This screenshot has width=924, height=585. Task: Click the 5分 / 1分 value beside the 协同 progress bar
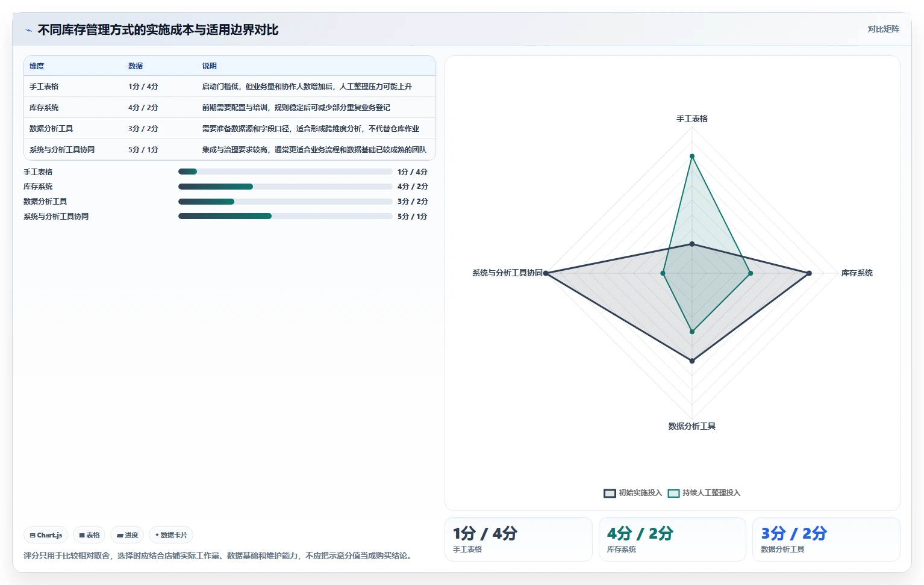[x=413, y=217]
